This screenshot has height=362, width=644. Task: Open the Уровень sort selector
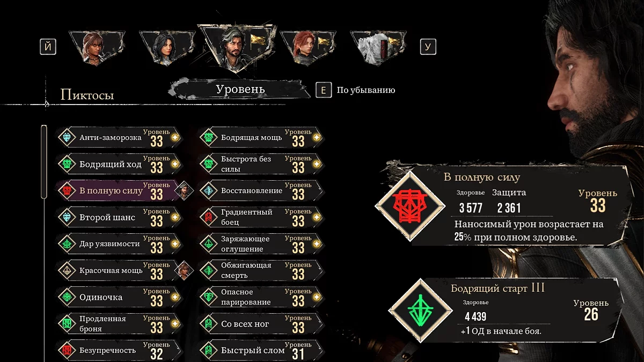240,90
